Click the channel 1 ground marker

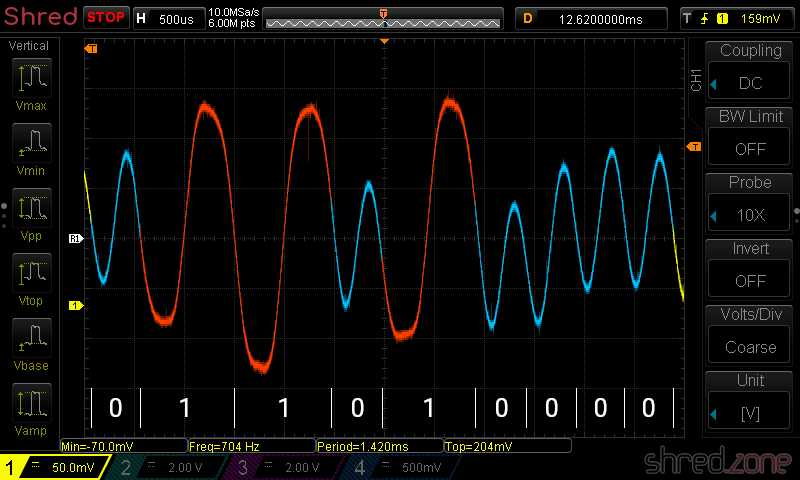coord(74,305)
